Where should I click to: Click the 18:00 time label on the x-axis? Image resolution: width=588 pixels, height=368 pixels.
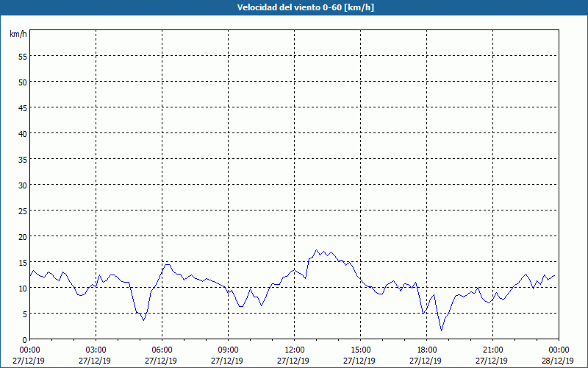[x=427, y=350]
